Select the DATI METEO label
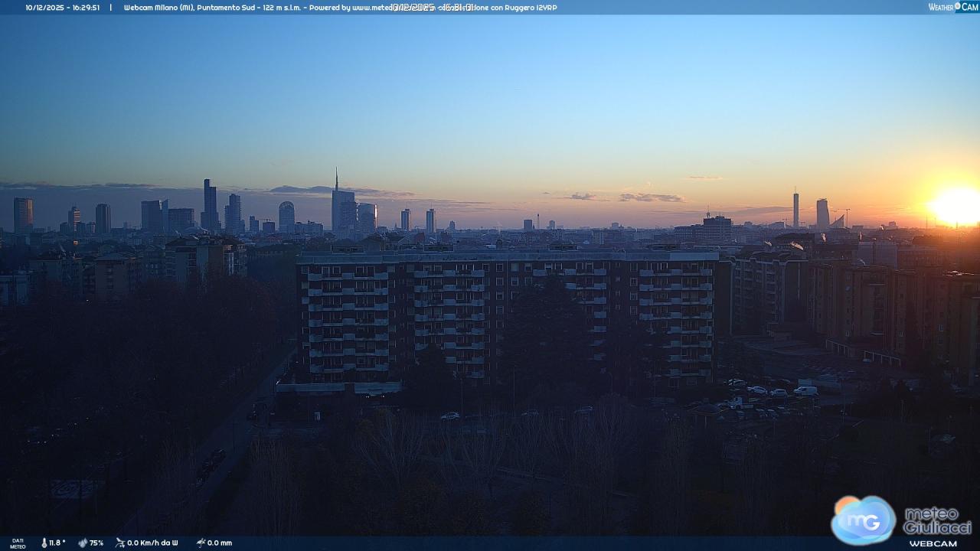 18,543
